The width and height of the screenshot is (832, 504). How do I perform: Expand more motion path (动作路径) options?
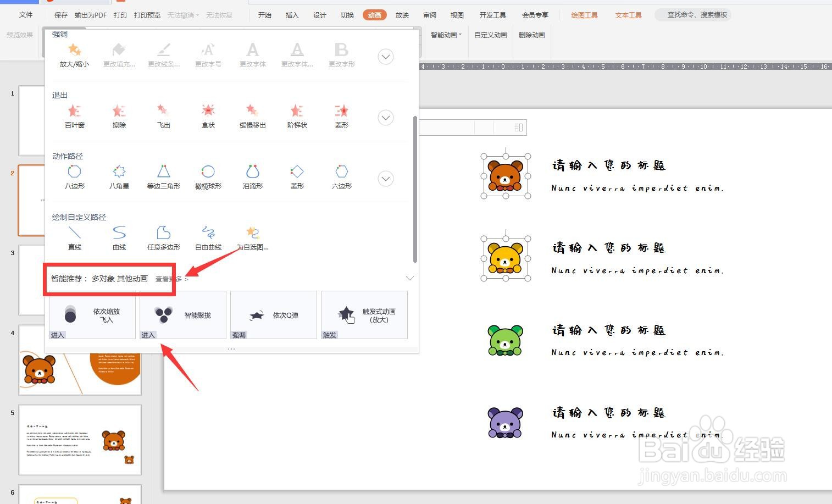(386, 179)
